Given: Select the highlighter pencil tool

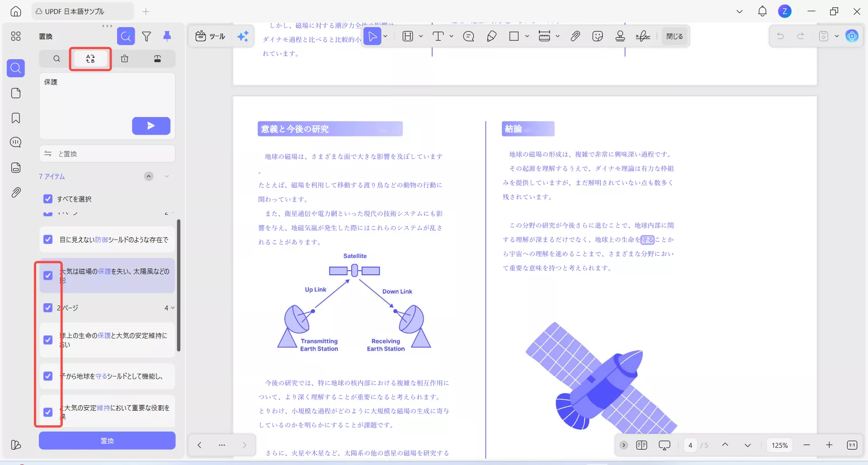Looking at the screenshot, I should (x=492, y=36).
